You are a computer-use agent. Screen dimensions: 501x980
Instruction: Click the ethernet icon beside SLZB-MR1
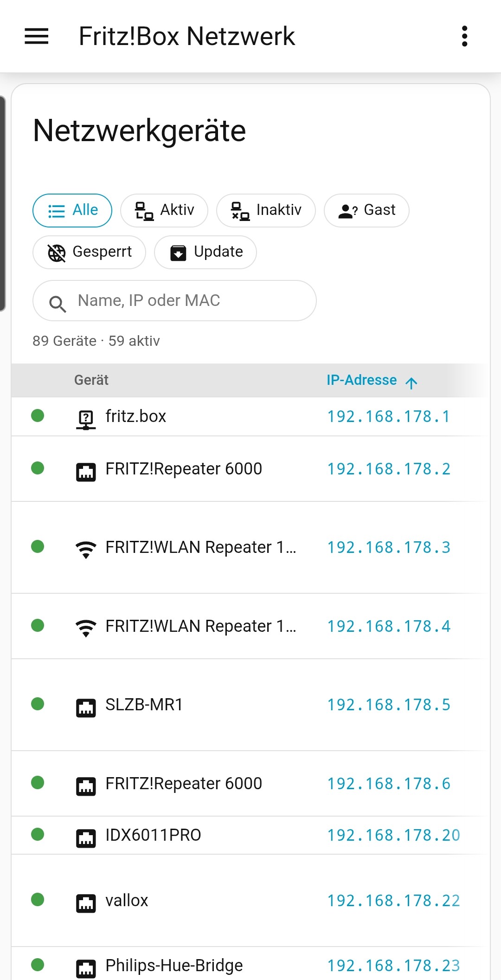pyautogui.click(x=86, y=708)
